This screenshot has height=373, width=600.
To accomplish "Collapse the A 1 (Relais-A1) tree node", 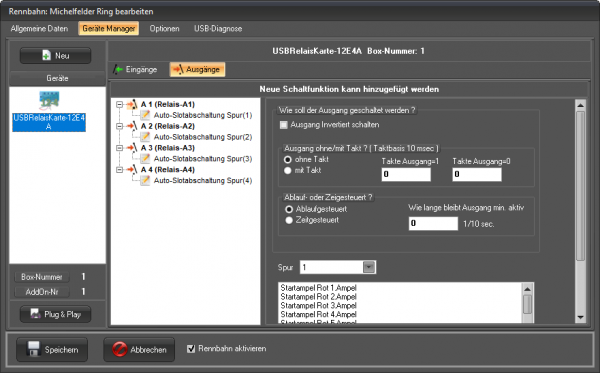I will [119, 104].
